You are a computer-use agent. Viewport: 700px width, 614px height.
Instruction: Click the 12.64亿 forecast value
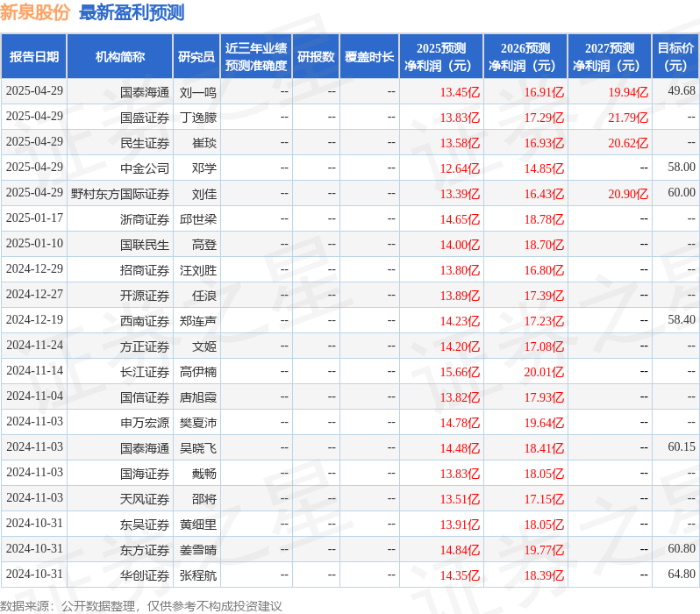pos(460,168)
